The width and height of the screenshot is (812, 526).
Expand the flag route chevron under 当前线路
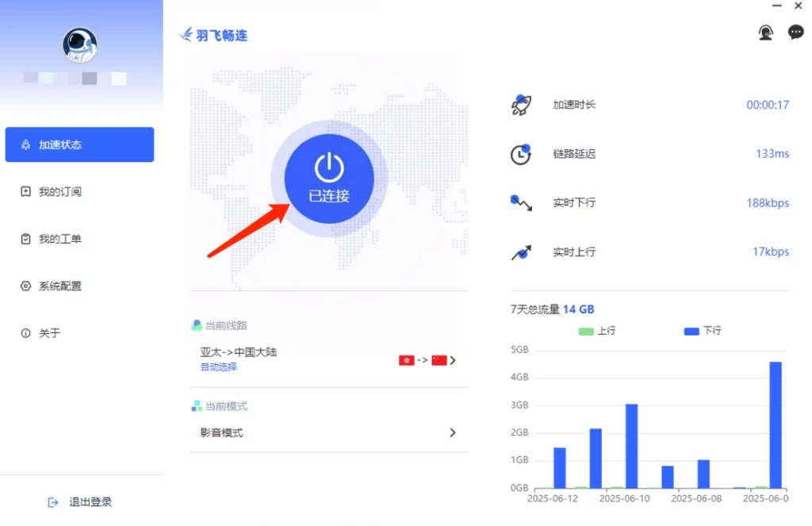pyautogui.click(x=453, y=359)
